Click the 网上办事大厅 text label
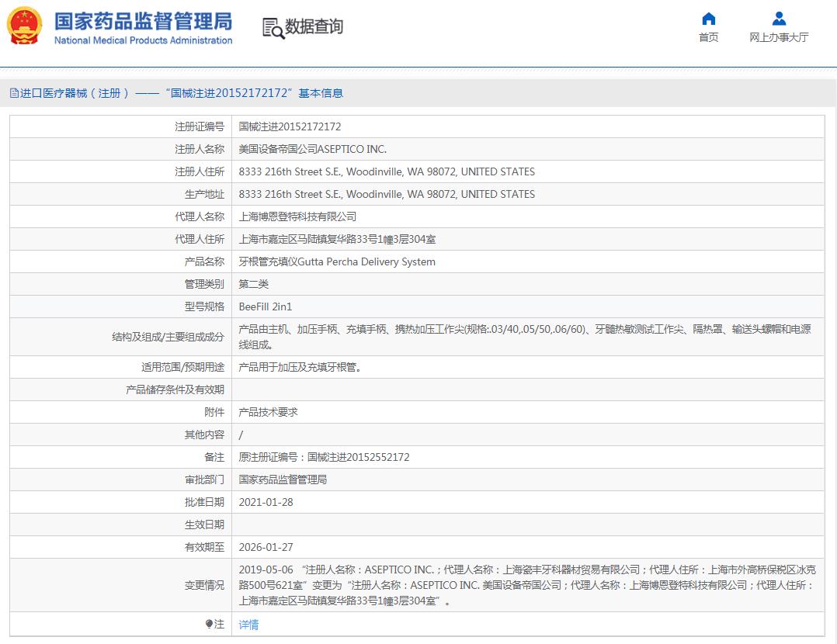Viewport: 837px width, 644px height. point(779,37)
